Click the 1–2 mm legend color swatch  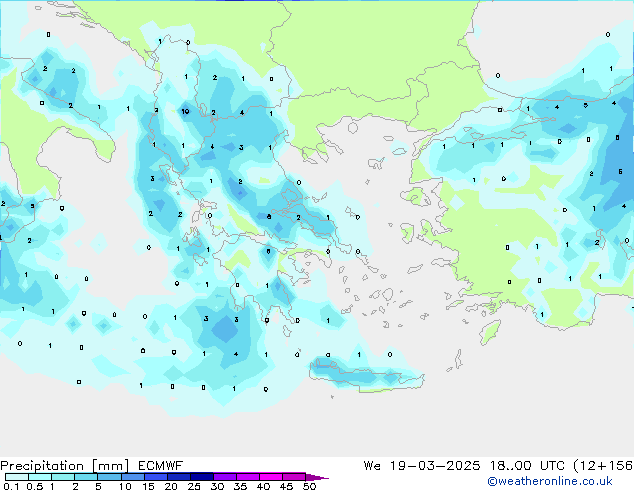pyautogui.click(x=63, y=477)
